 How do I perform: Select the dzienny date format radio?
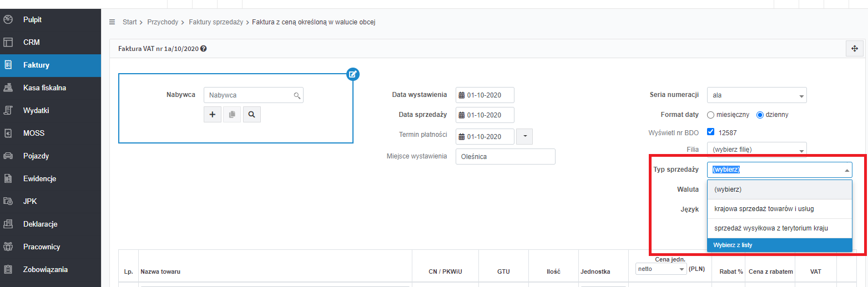(760, 115)
